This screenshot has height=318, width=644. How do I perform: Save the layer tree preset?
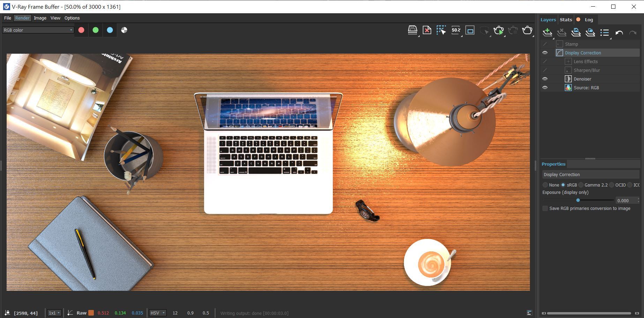click(576, 32)
